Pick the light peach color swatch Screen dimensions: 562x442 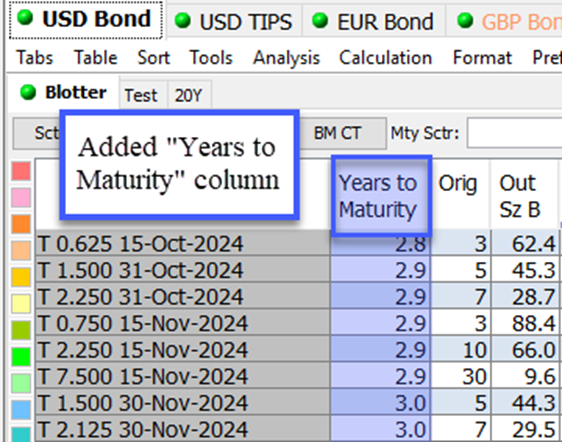21,251
